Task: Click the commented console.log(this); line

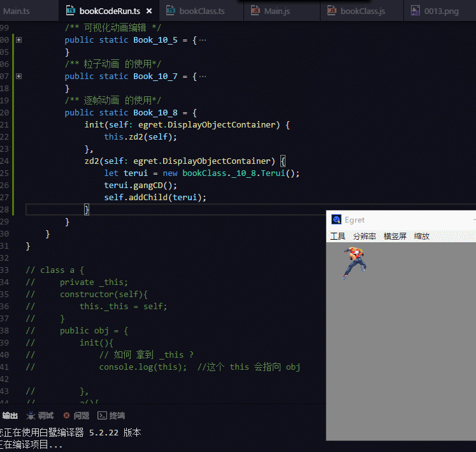Action: [143, 367]
